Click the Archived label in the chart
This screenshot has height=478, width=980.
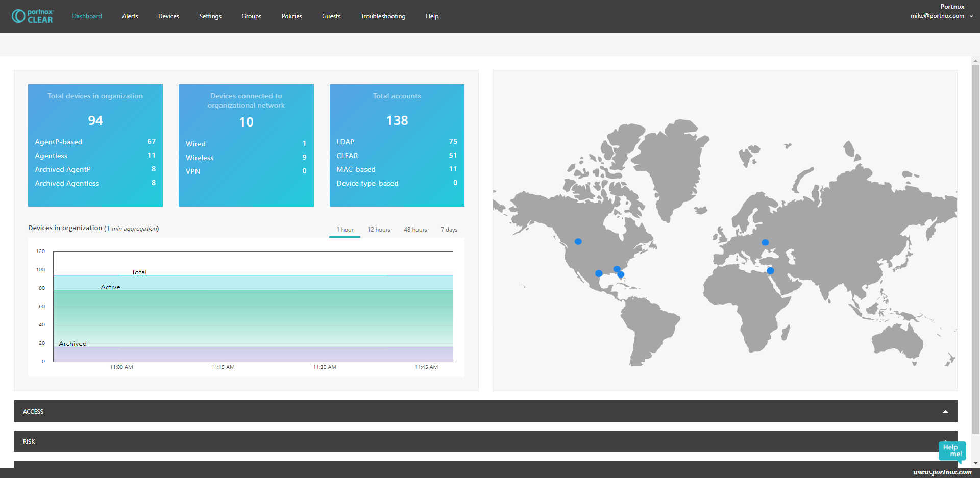click(72, 344)
